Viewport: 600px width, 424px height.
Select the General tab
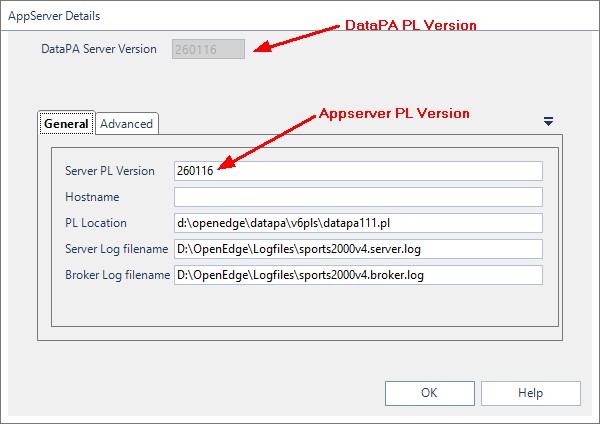(x=66, y=123)
